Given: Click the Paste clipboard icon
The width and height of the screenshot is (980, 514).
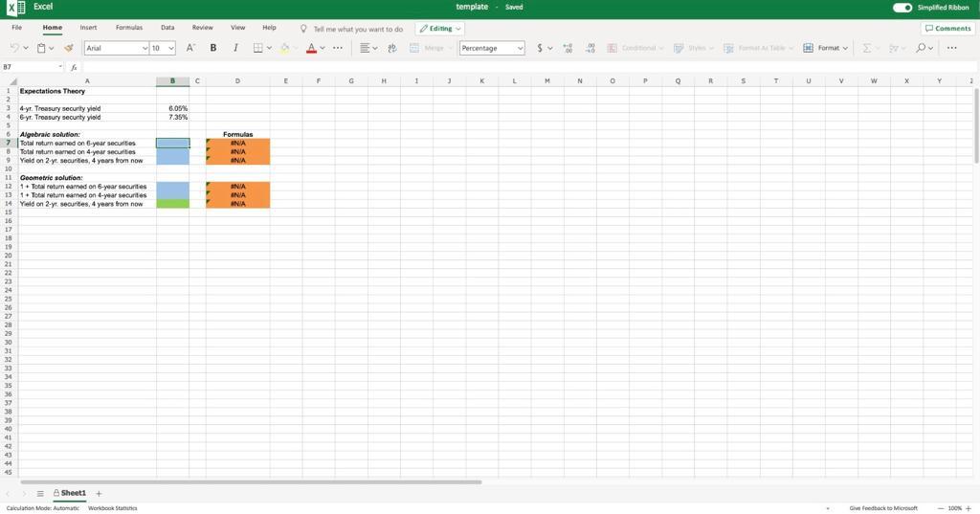Looking at the screenshot, I should tap(41, 48).
